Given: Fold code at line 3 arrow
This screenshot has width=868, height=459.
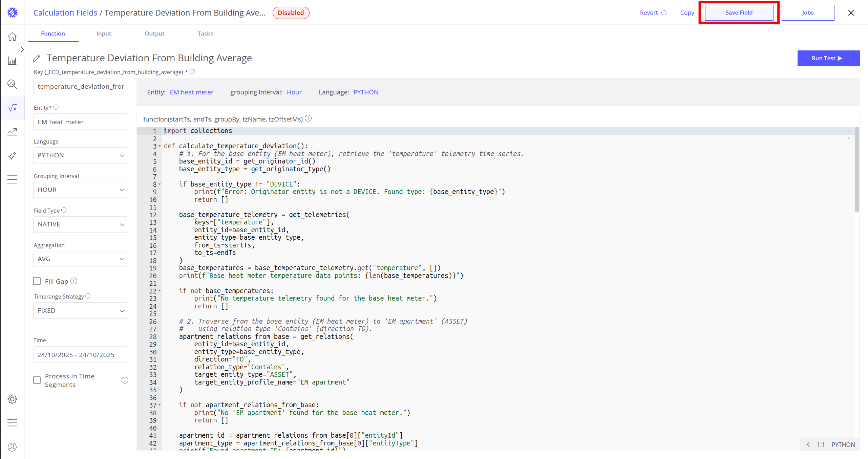Looking at the screenshot, I should coord(160,146).
